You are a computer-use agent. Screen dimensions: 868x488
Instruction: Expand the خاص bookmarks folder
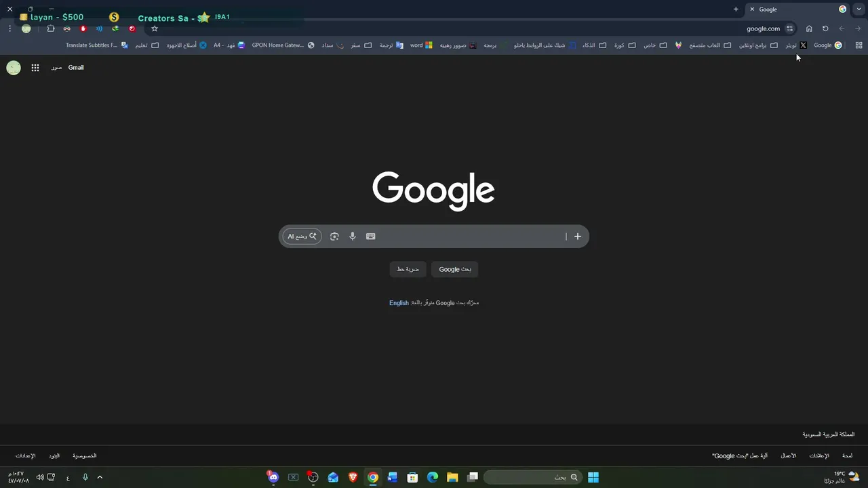[655, 45]
